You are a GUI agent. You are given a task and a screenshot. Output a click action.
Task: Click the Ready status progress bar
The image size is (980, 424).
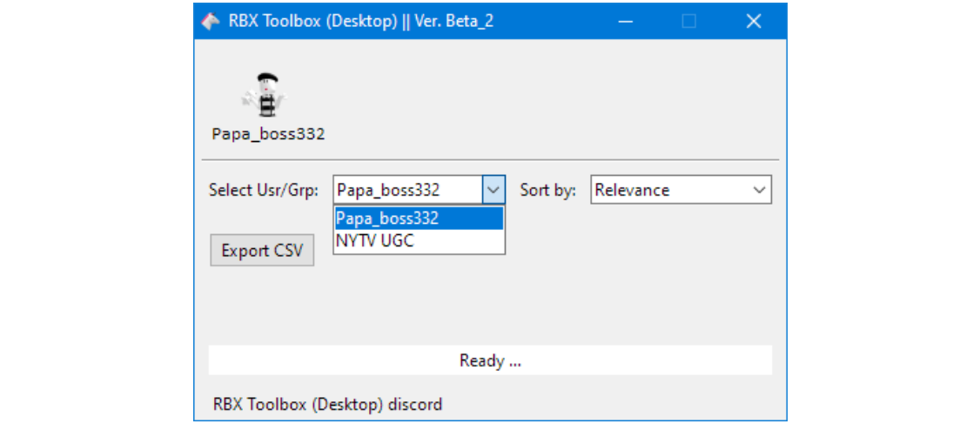(490, 360)
